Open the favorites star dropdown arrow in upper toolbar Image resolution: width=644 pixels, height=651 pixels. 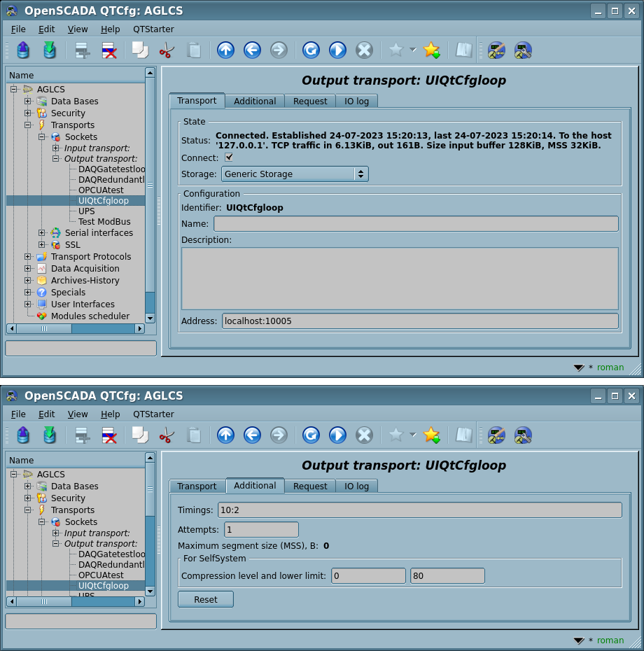412,50
